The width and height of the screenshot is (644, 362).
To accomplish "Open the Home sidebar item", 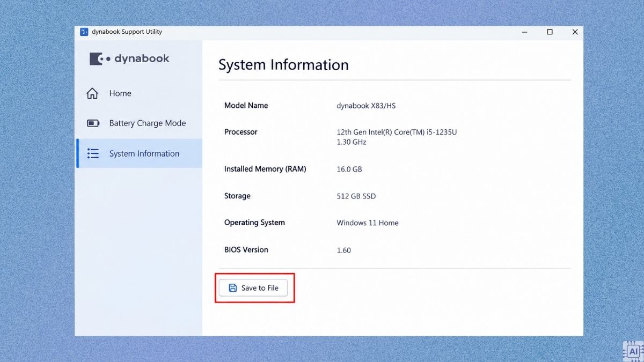I will click(140, 93).
